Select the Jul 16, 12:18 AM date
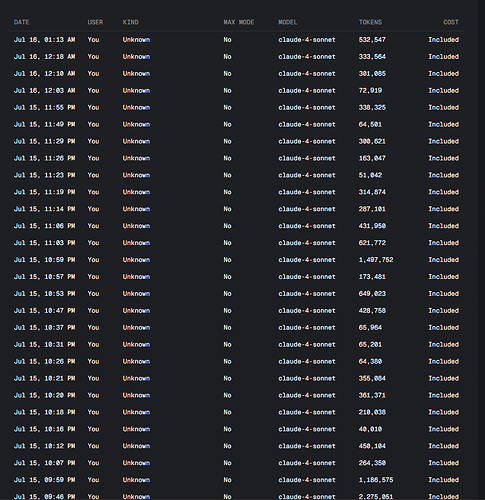The width and height of the screenshot is (485, 500). pyautogui.click(x=44, y=57)
